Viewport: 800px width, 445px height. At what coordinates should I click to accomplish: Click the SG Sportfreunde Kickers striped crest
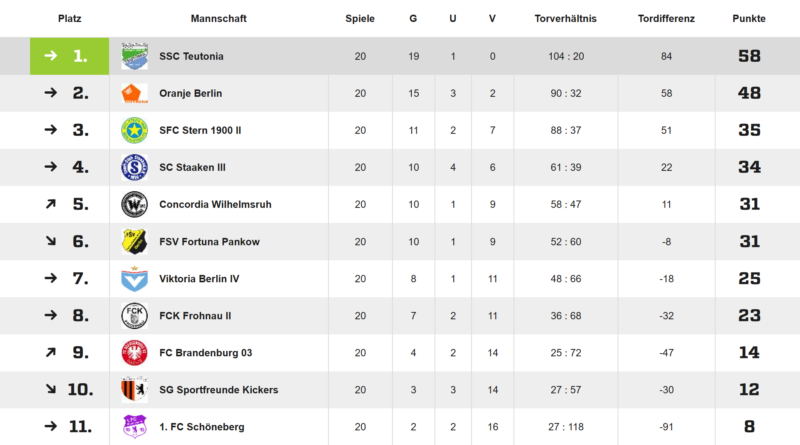pos(134,389)
